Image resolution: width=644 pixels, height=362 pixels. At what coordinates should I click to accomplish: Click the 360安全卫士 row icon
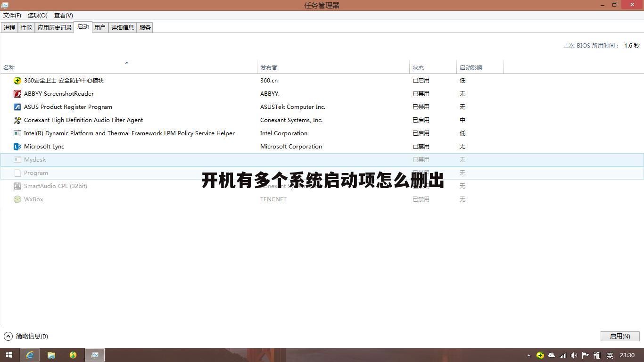[17, 81]
